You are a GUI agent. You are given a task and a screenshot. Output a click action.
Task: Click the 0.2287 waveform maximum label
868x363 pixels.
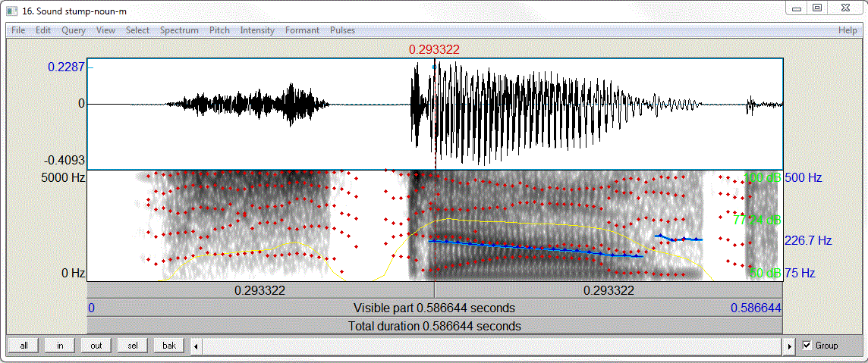click(67, 67)
